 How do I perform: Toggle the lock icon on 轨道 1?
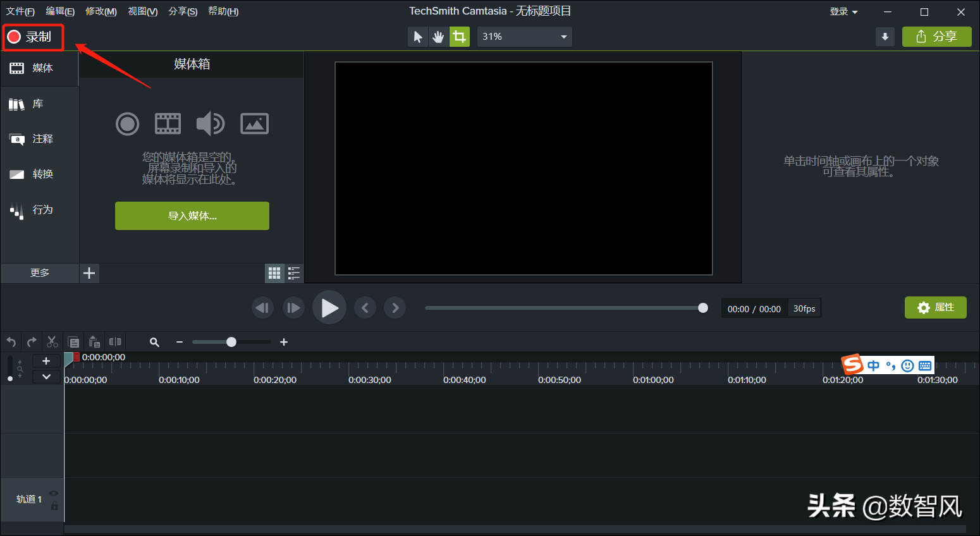click(54, 506)
